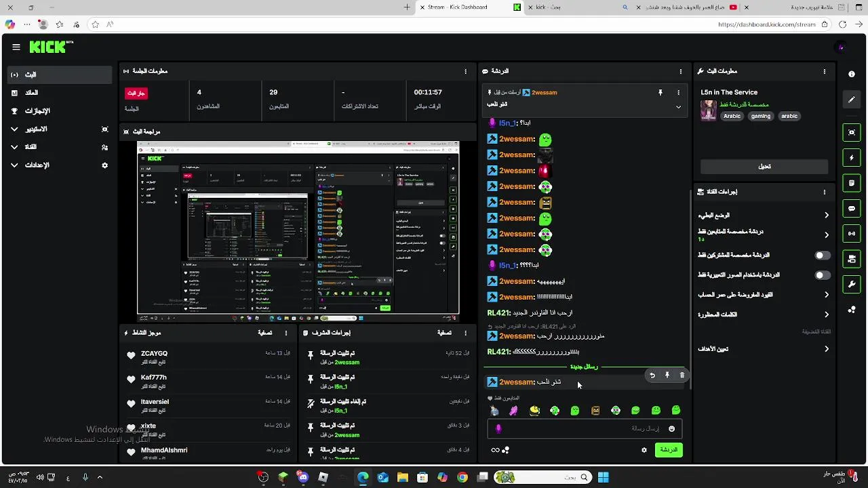Click the Arabic category tag
Image resolution: width=868 pixels, height=488 pixels.
tap(732, 116)
